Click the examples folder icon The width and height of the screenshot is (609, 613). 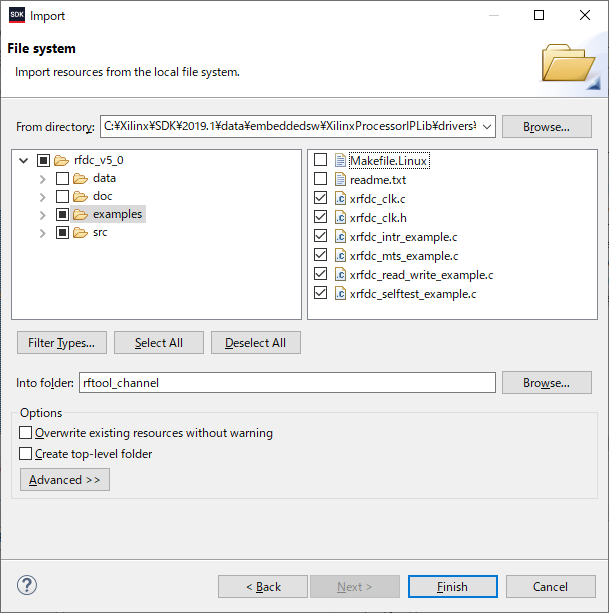tap(81, 214)
